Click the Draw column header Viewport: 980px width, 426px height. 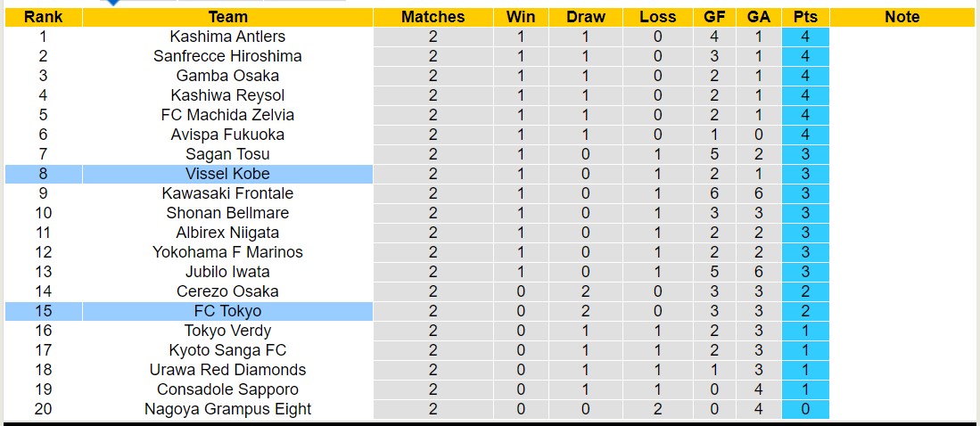[x=586, y=17]
